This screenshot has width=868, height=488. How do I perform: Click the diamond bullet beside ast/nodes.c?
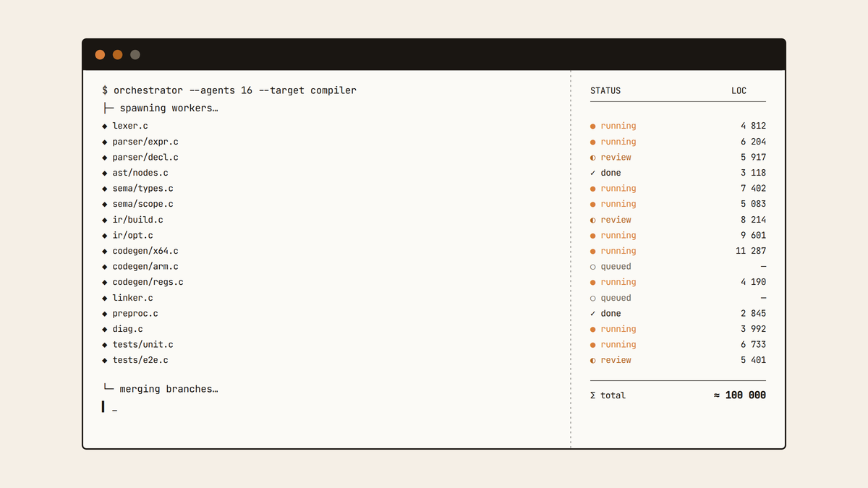click(x=105, y=173)
